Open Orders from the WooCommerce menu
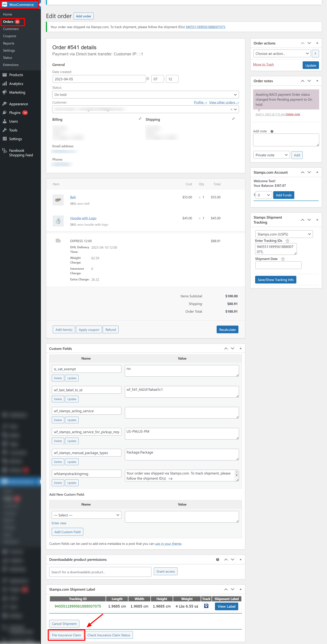Screen dimensions: 327x644 pos(9,22)
